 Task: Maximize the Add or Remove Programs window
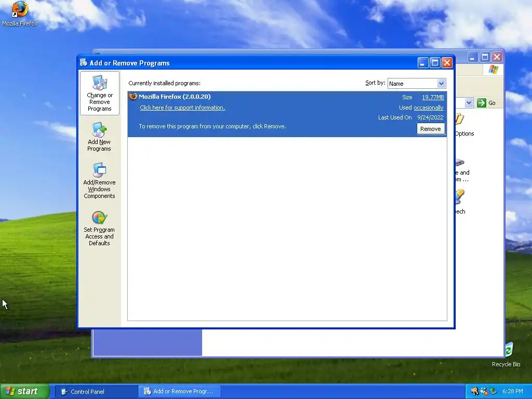435,63
